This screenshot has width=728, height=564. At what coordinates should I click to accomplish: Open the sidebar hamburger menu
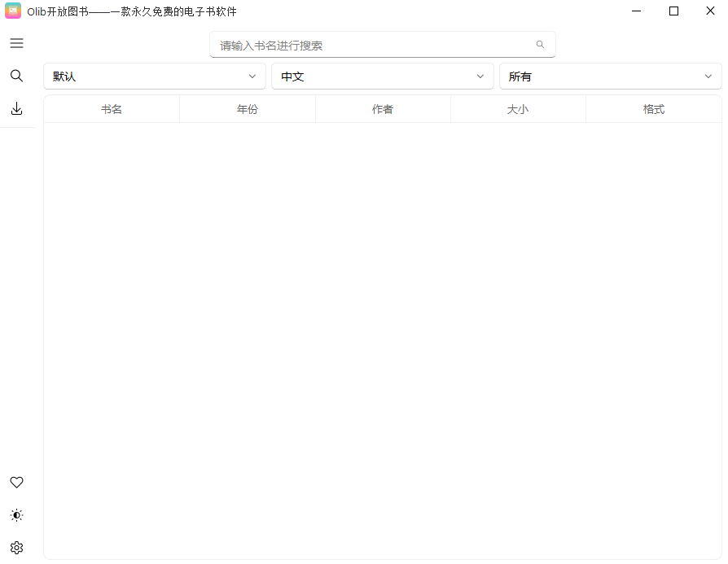click(16, 43)
